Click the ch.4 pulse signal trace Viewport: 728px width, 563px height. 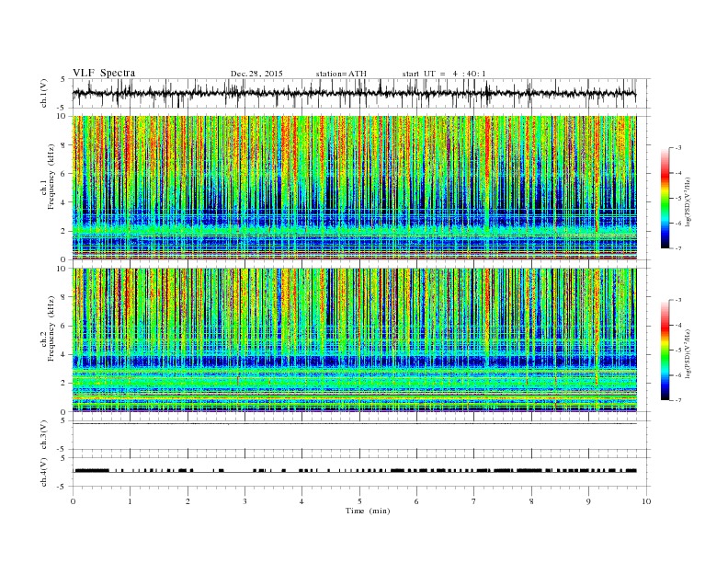[354, 471]
